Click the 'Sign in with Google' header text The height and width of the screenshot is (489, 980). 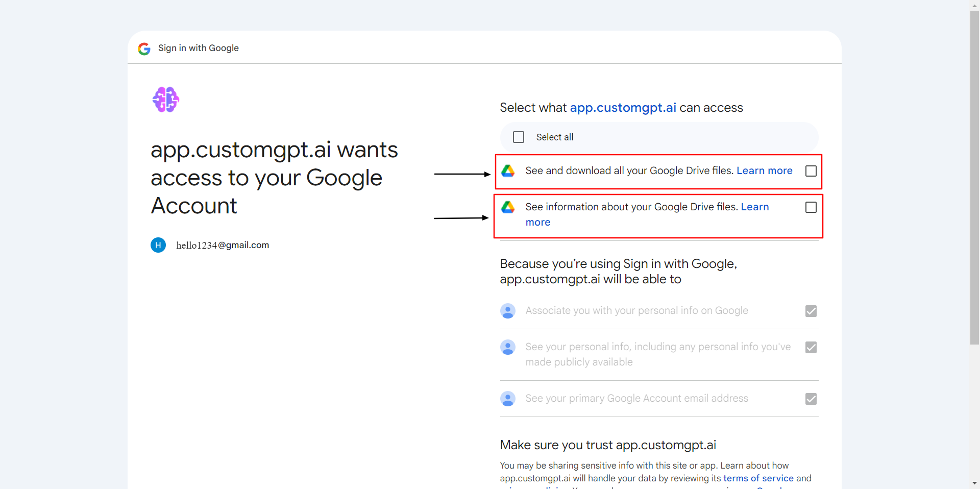(199, 48)
